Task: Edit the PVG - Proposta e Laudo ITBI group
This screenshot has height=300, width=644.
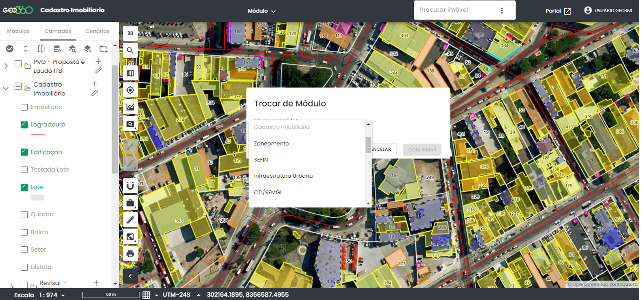Action: pyautogui.click(x=98, y=70)
